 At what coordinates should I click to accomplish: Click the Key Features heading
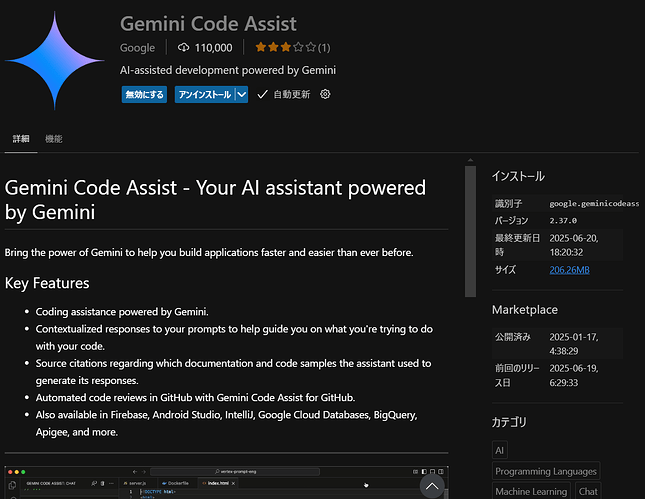point(47,283)
